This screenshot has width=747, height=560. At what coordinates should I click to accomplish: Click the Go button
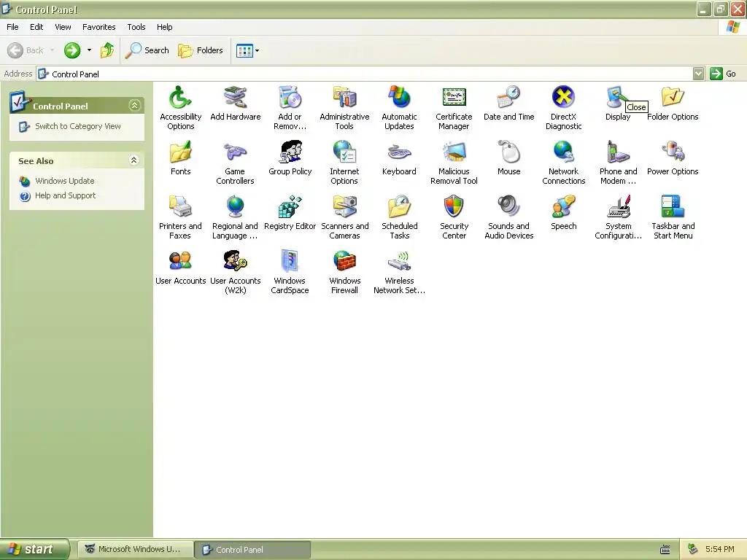pyautogui.click(x=723, y=74)
